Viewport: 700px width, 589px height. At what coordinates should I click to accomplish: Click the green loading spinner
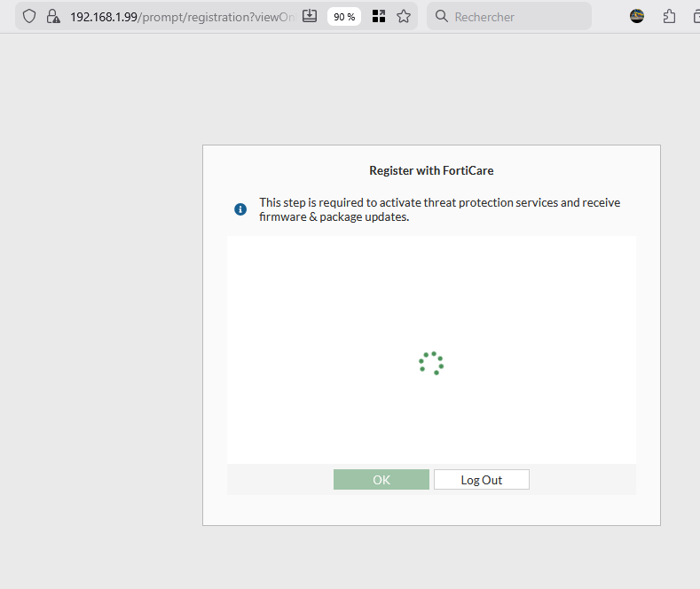click(431, 363)
